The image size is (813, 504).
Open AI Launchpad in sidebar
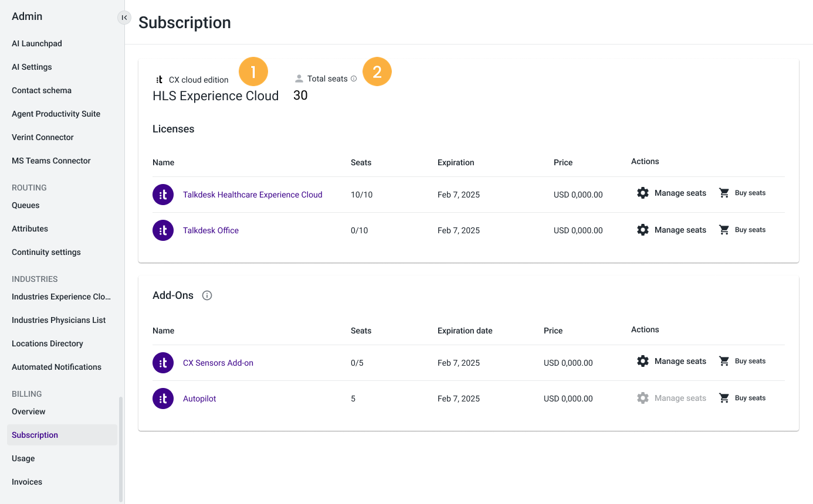(x=37, y=43)
